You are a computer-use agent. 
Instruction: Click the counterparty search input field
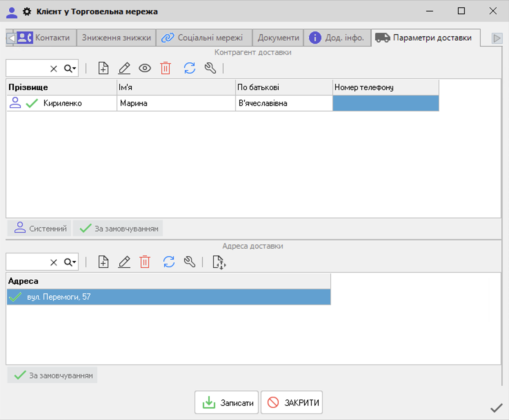tap(28, 69)
